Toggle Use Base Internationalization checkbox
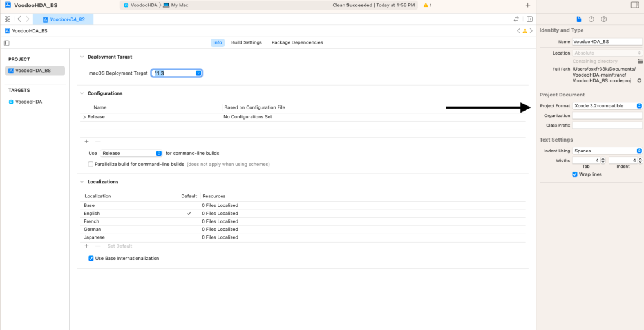The image size is (644, 330). pos(91,259)
